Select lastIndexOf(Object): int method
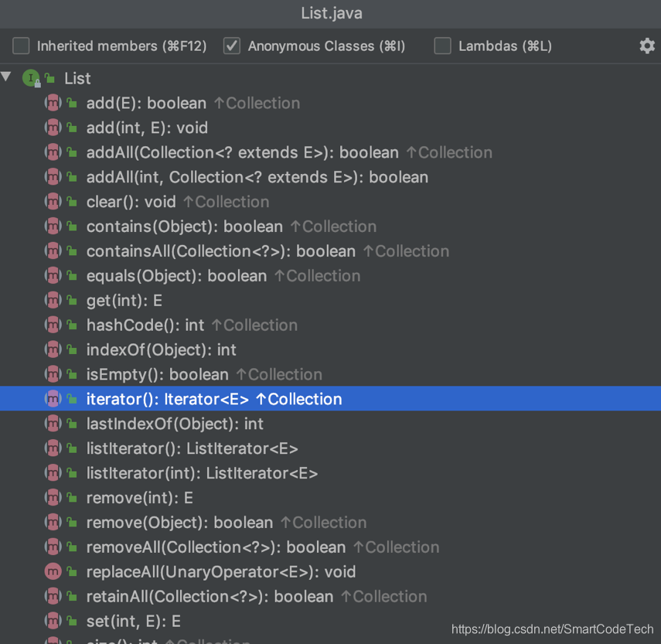661x644 pixels. tap(175, 424)
